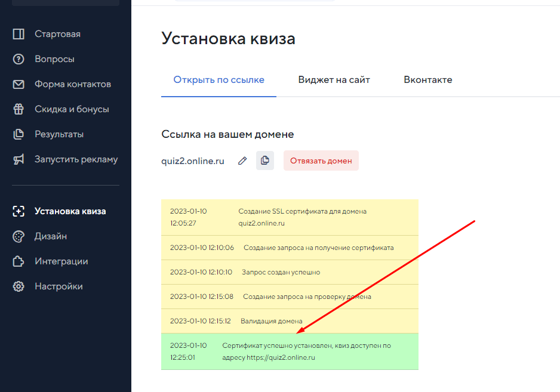The width and height of the screenshot is (560, 392).
Task: Click timestamp 2023-01-10 12:10:10
Action: pos(201,272)
